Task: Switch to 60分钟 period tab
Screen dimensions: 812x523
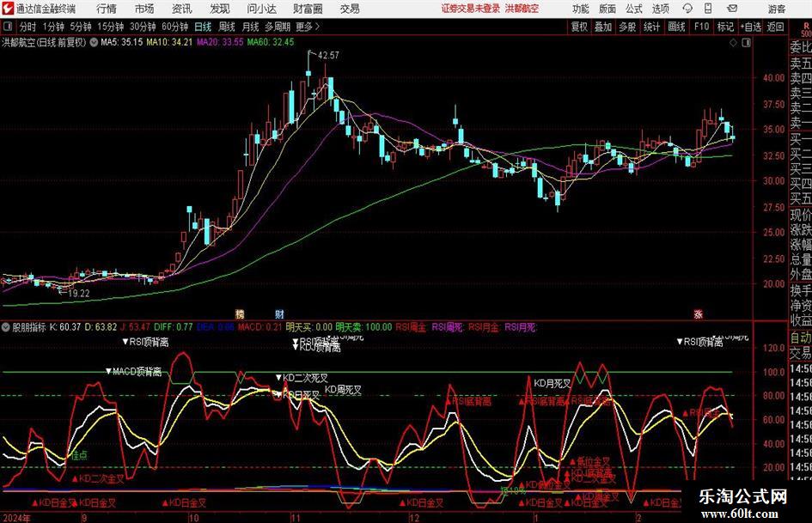Action: click(x=174, y=27)
